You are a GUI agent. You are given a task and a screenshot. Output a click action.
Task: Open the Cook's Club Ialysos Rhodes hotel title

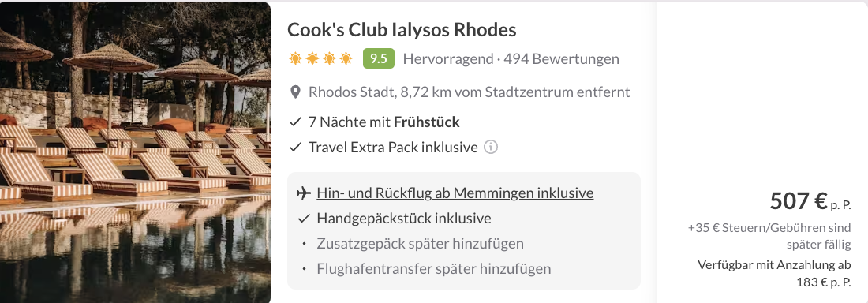(x=402, y=30)
